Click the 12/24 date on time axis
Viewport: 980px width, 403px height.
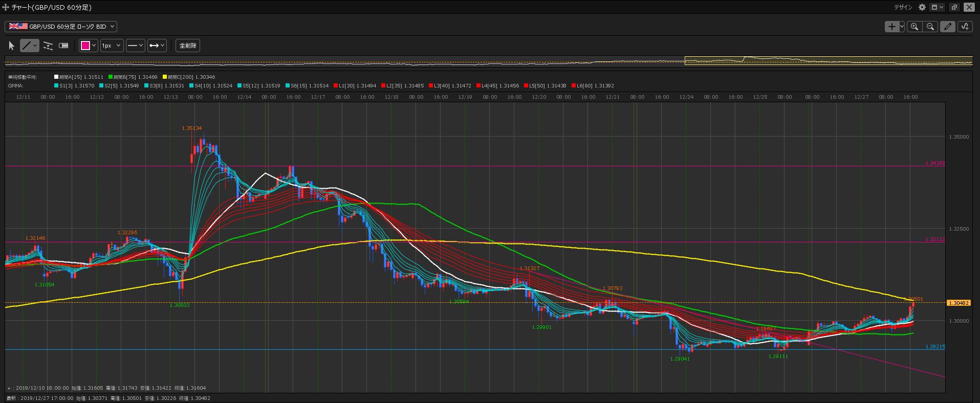pos(686,97)
